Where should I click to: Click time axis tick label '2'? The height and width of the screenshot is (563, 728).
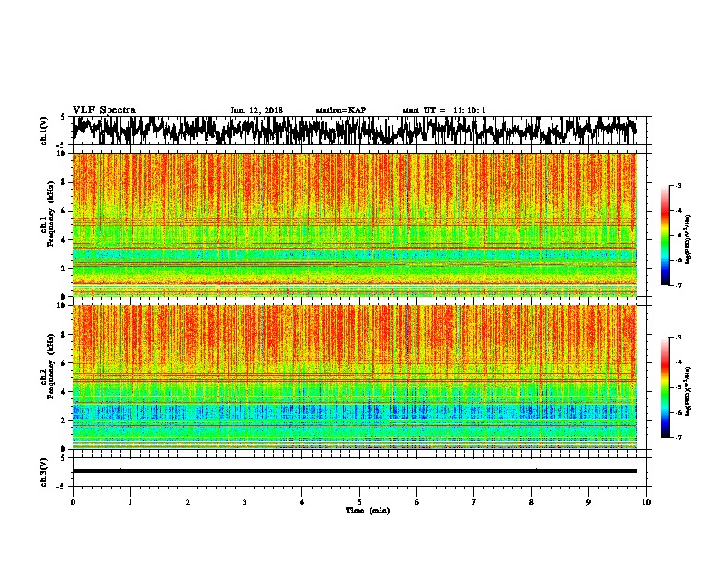[x=188, y=501]
